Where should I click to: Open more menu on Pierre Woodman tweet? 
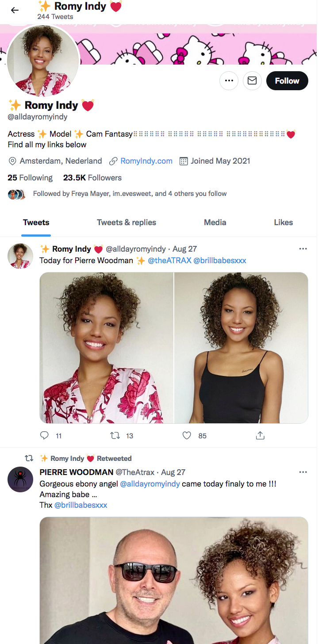point(303,472)
